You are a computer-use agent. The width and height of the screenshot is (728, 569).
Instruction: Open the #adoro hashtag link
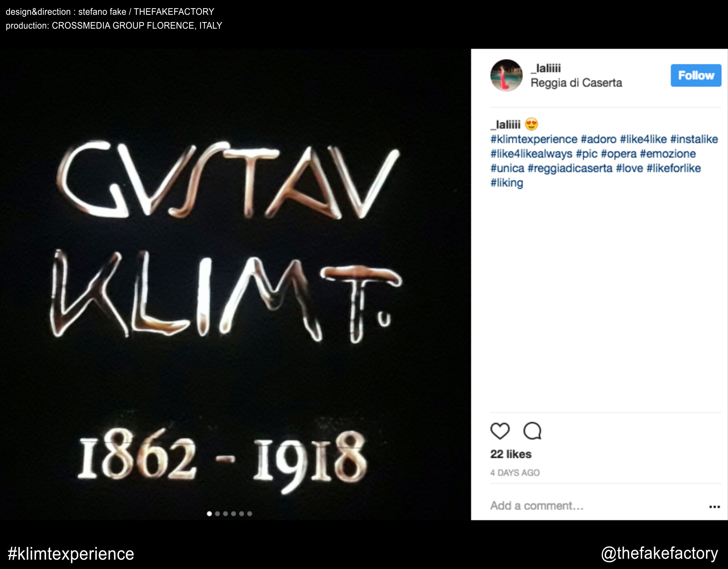599,139
